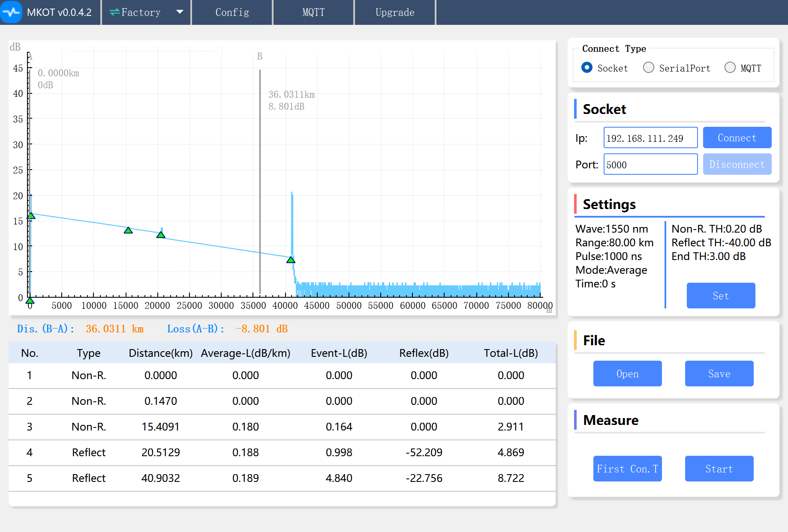788x532 pixels.
Task: Click the Factory swap-arrows icon
Action: (x=114, y=12)
